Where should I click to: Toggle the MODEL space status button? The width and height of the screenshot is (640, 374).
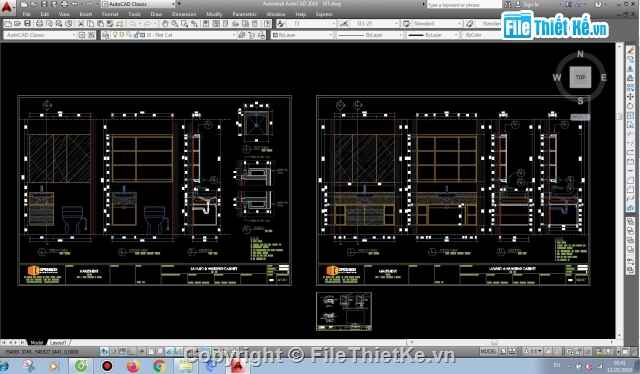[489, 352]
